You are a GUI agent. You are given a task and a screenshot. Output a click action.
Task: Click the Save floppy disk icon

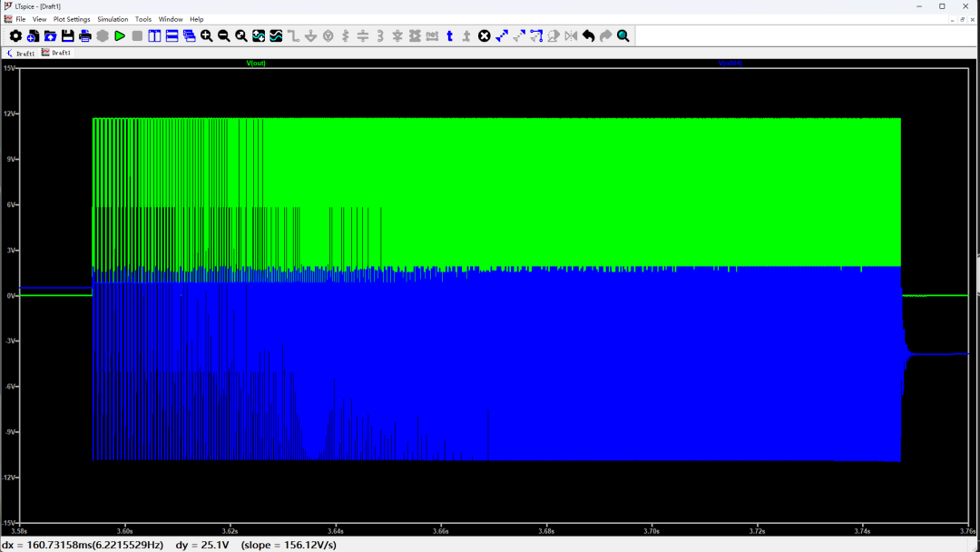(x=67, y=36)
